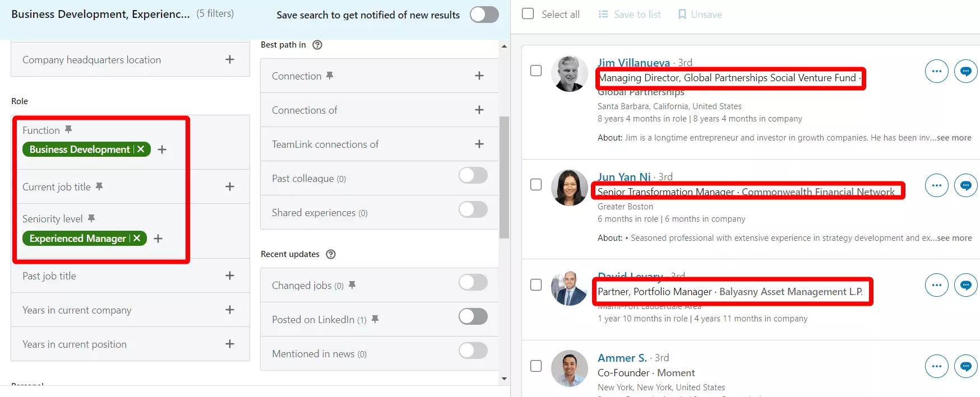Click Jim Villanueva's profile photo

[569, 73]
